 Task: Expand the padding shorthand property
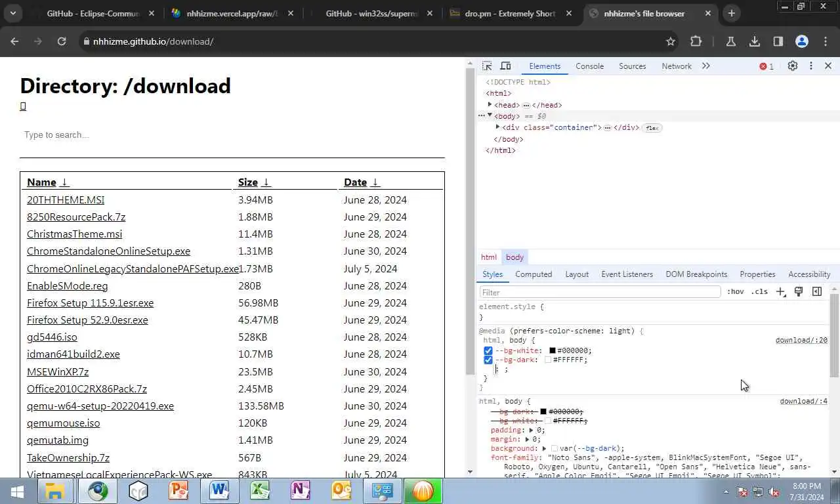coord(532,430)
